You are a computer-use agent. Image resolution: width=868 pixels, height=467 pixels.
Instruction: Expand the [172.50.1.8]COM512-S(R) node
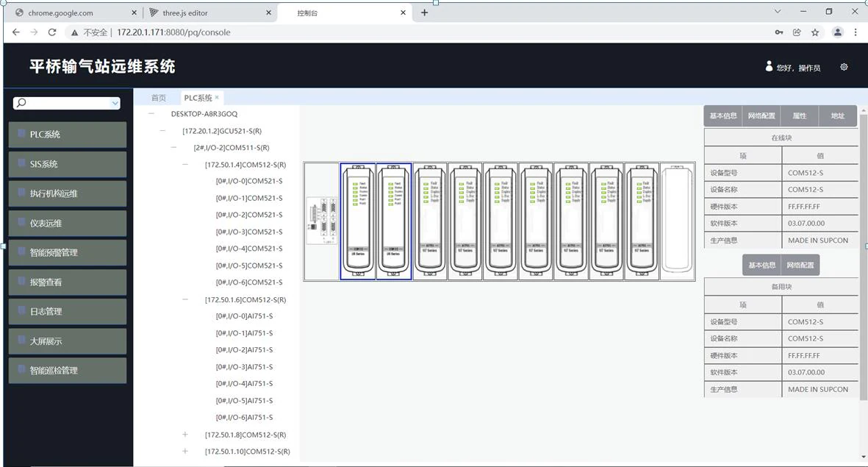[x=185, y=435]
